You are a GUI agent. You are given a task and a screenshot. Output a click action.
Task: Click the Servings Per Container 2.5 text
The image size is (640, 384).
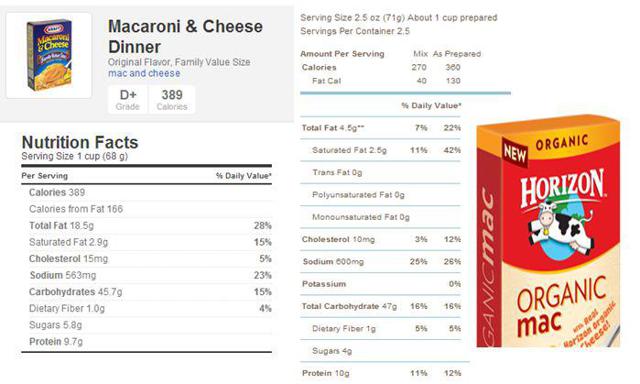355,31
